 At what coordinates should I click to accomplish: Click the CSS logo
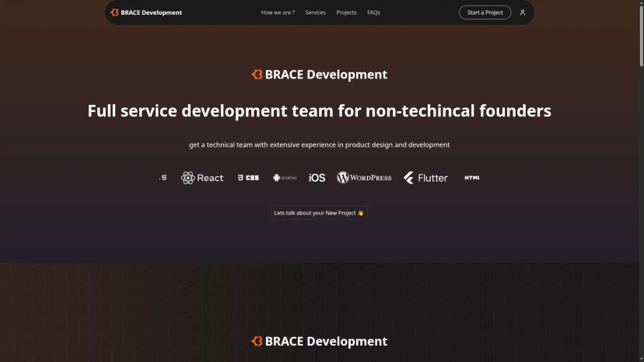pyautogui.click(x=248, y=178)
